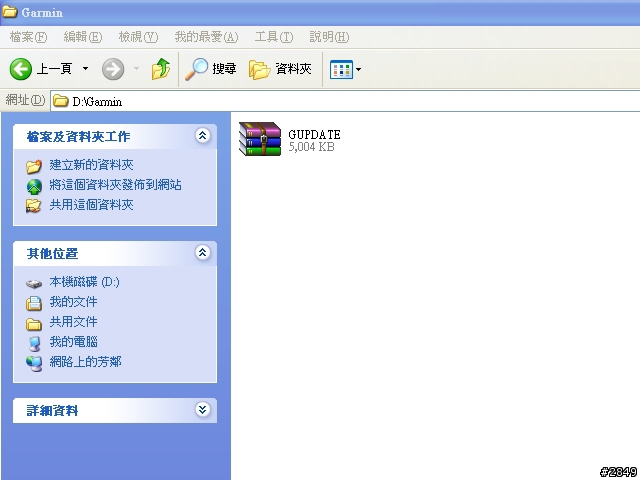Click 共用這個資料夾 link

(x=91, y=205)
